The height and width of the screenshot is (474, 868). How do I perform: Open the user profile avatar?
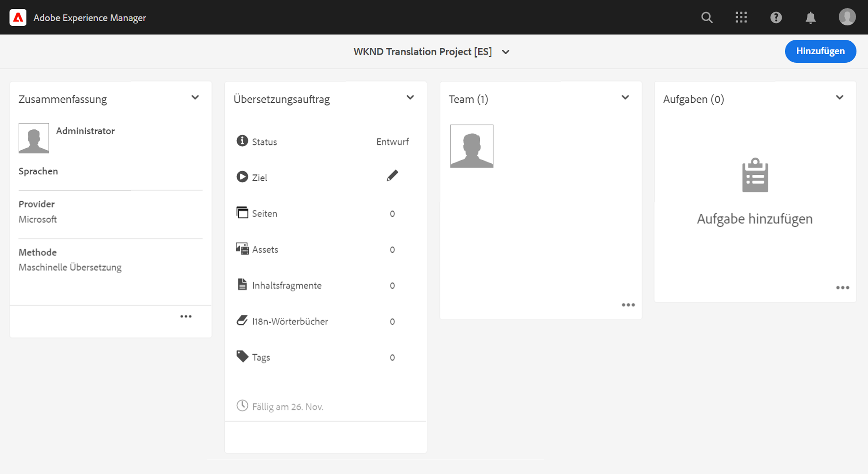(x=847, y=17)
